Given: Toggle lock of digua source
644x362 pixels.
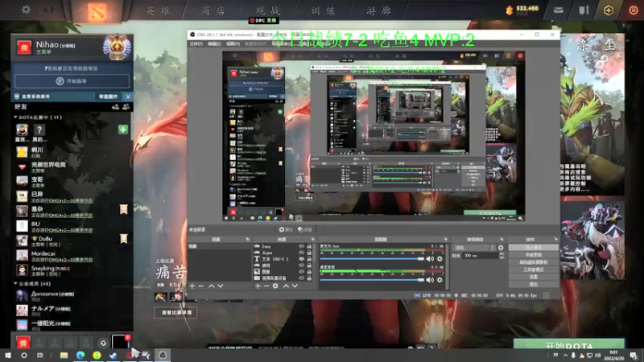Looking at the screenshot, I should point(309,253).
